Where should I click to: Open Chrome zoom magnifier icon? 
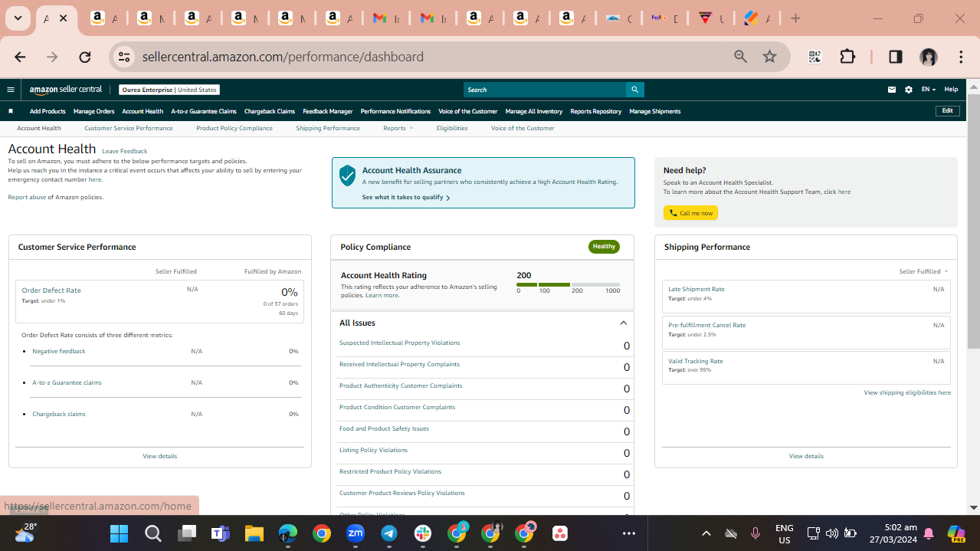pyautogui.click(x=740, y=57)
